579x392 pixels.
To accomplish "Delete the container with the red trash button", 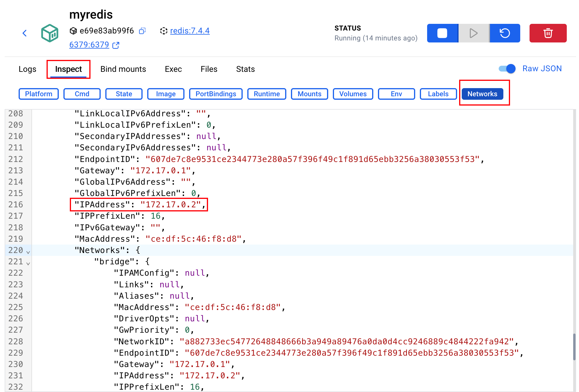I will [x=548, y=33].
